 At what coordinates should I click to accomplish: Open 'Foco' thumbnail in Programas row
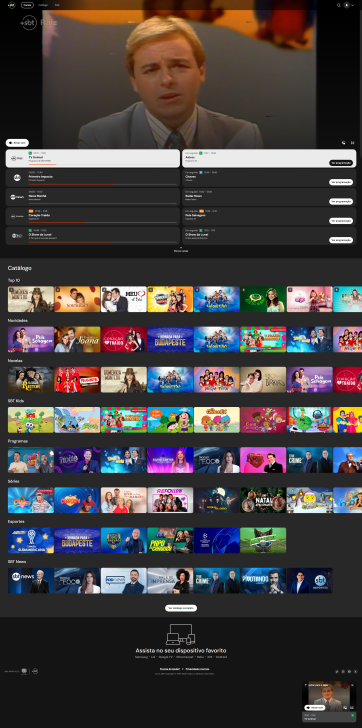tap(217, 460)
